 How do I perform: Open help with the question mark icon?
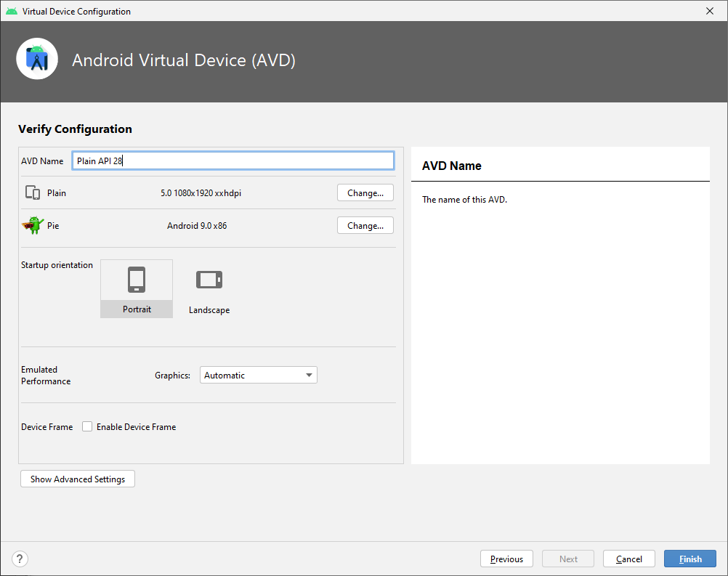[20, 559]
